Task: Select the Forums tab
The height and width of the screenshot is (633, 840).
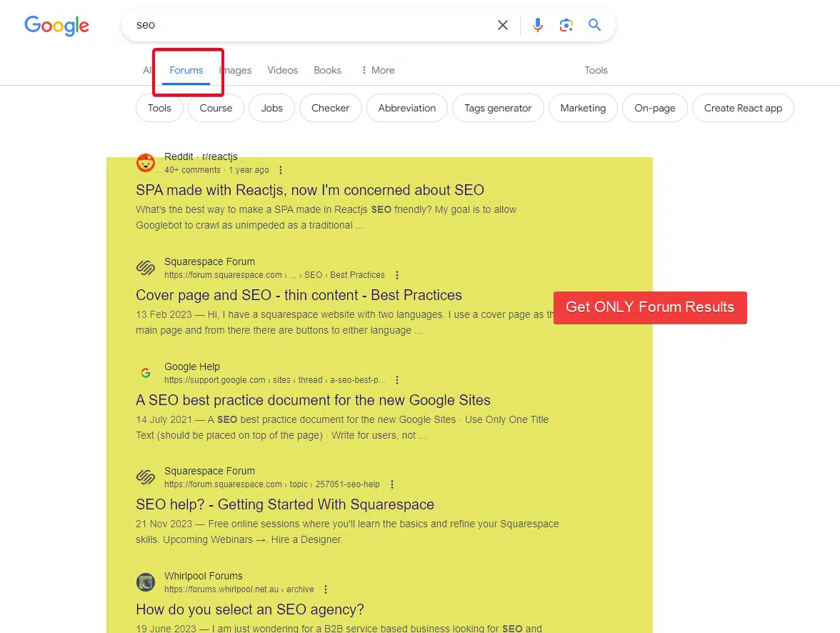Action: [186, 70]
